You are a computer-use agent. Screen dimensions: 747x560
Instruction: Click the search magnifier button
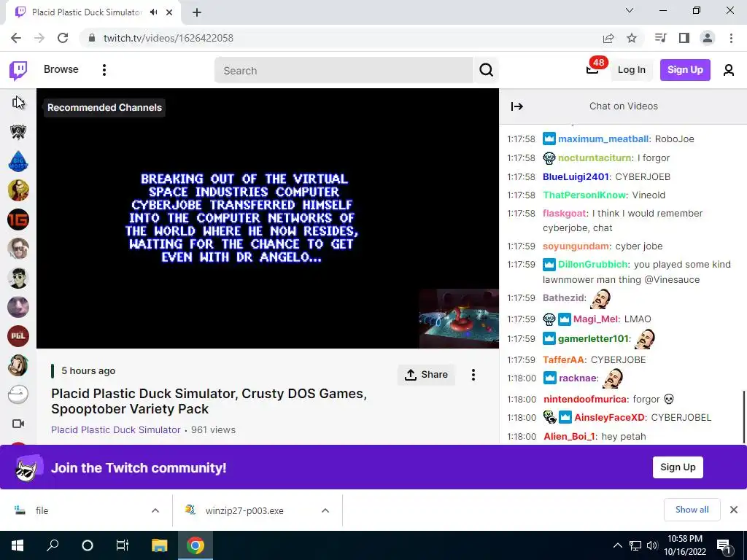[486, 70]
